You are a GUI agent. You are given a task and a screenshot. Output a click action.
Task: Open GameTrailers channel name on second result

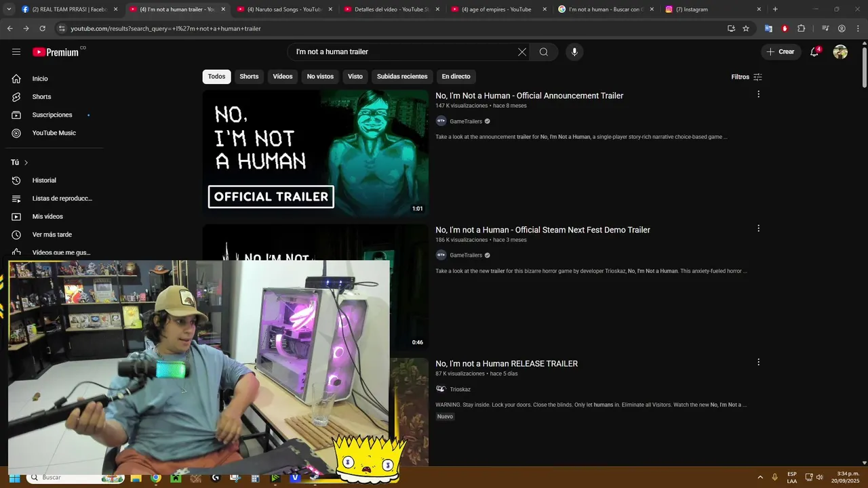pos(466,256)
